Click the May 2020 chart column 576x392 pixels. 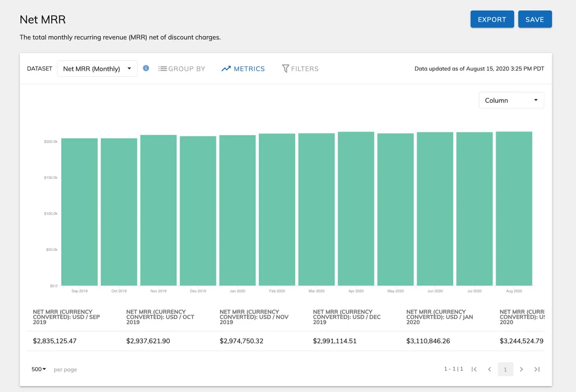[395, 209]
